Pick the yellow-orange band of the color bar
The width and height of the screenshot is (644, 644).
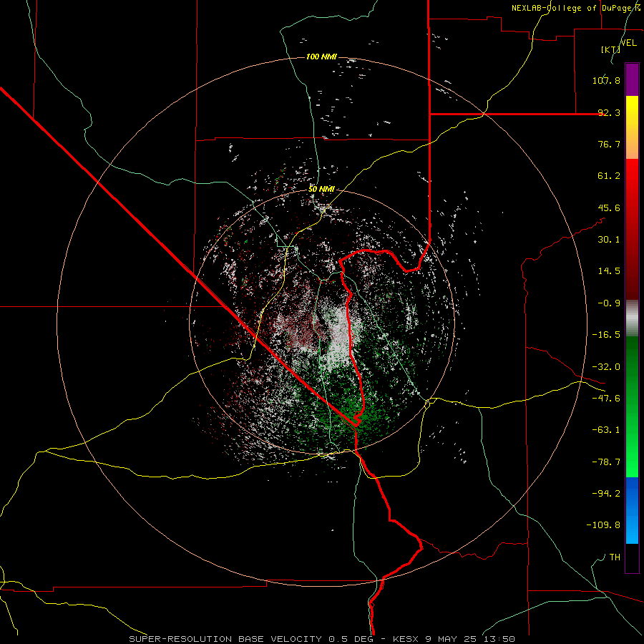632,127
